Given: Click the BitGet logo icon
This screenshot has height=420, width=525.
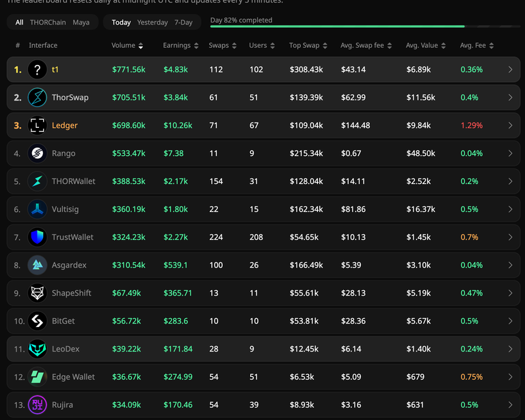Looking at the screenshot, I should point(37,321).
